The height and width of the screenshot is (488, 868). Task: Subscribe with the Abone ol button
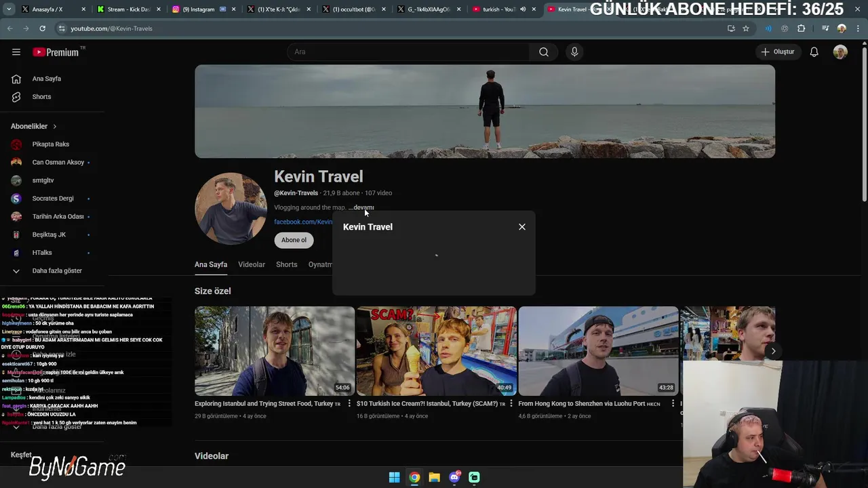pyautogui.click(x=294, y=240)
